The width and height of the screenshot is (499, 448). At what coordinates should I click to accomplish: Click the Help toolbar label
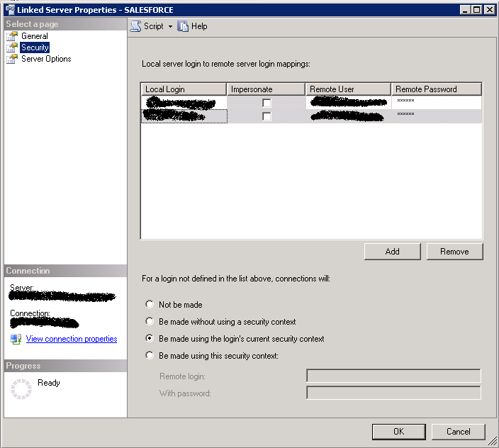[x=199, y=26]
